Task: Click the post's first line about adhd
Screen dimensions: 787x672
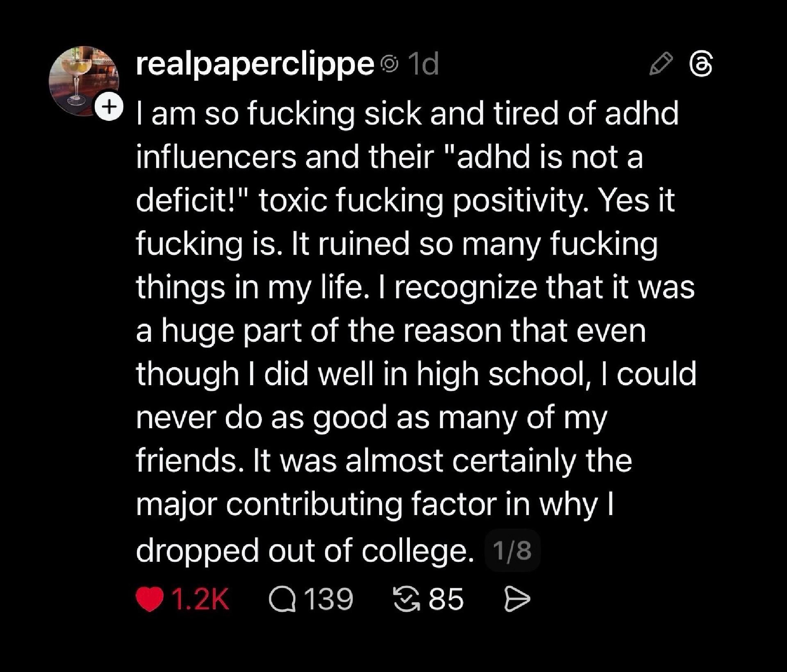Action: pos(407,114)
